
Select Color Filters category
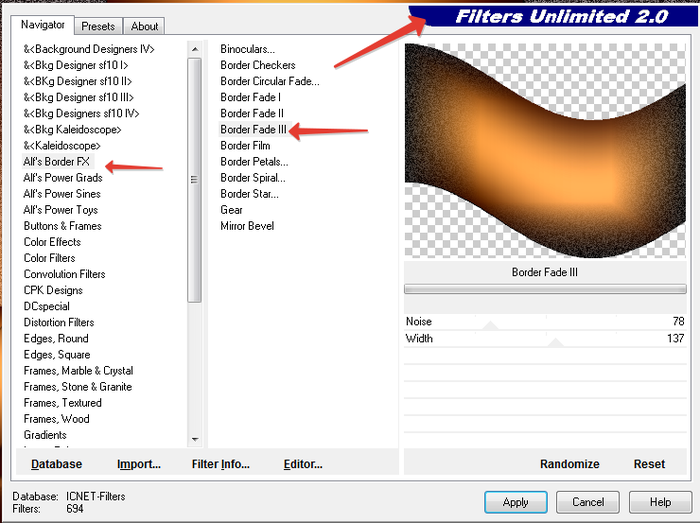[x=50, y=258]
